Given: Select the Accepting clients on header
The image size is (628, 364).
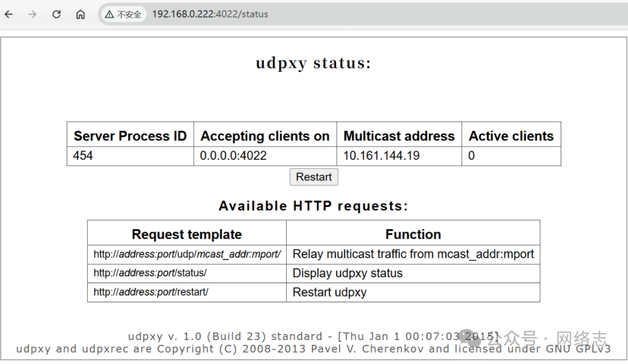Looking at the screenshot, I should (x=265, y=135).
